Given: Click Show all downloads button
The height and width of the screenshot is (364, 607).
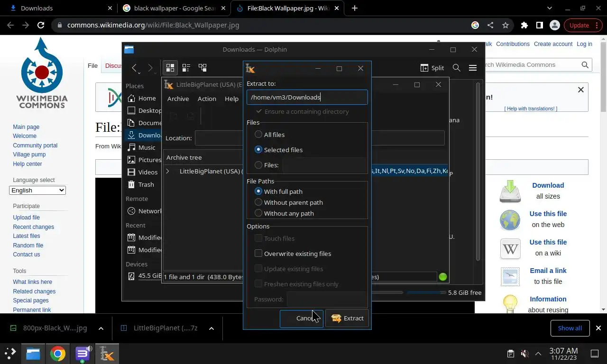Looking at the screenshot, I should point(570,328).
